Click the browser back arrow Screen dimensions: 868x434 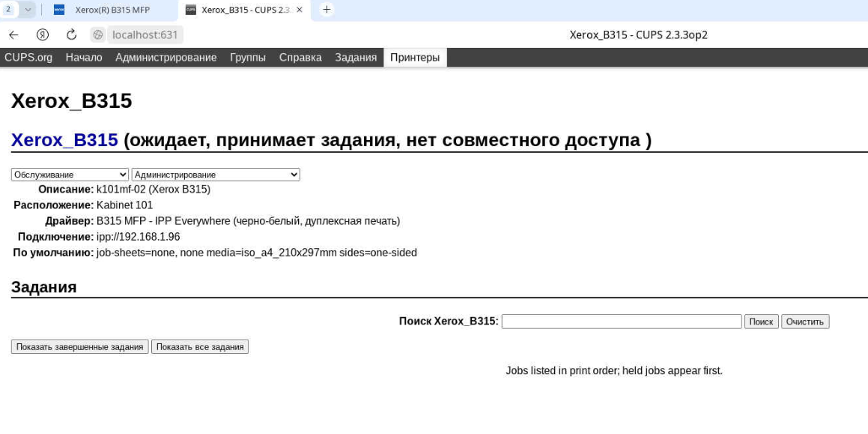coord(15,33)
